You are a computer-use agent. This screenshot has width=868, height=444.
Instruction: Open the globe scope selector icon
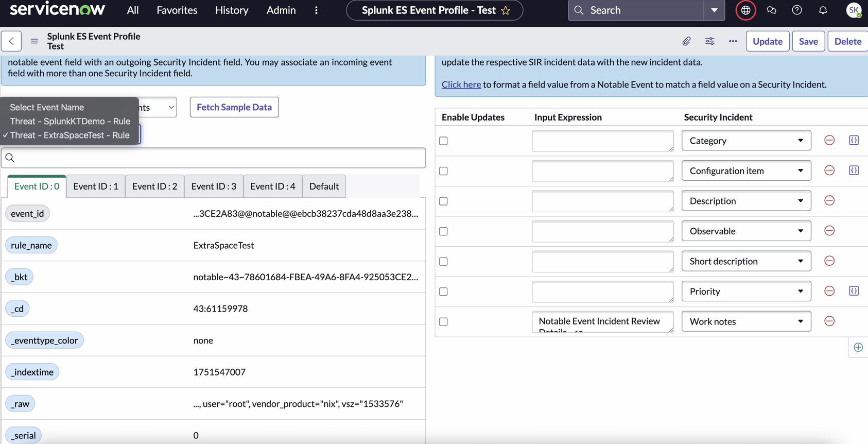(x=745, y=10)
